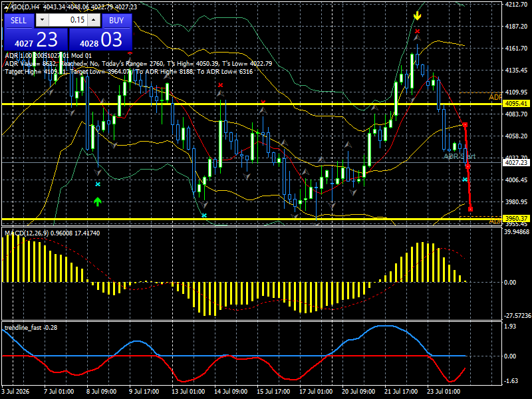
Task: Select the top anchor square of the red trendline
Action: 465,125
